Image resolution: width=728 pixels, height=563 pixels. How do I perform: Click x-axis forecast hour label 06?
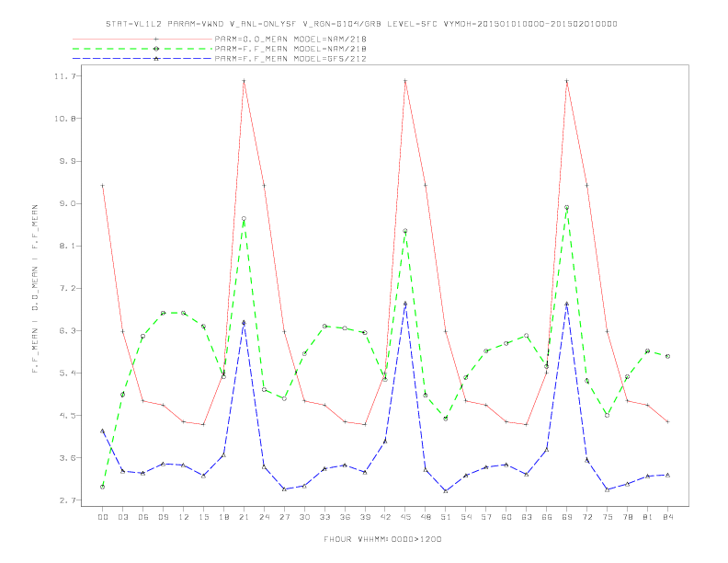coord(143,517)
